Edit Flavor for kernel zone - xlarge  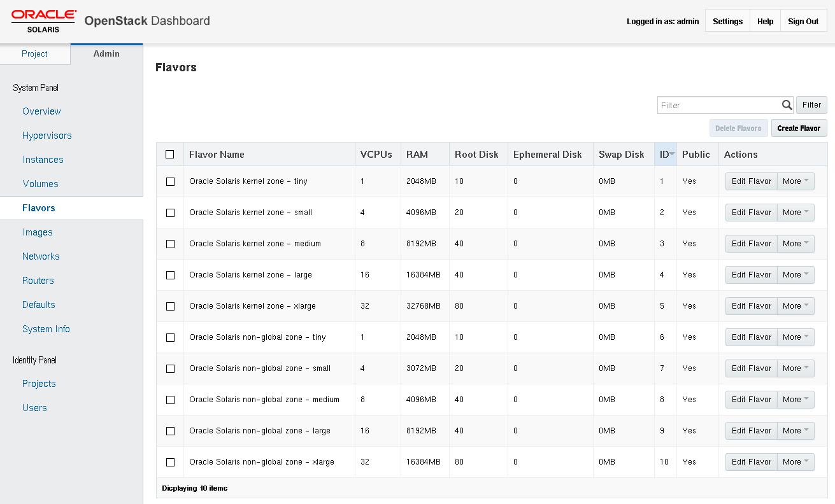[752, 306]
